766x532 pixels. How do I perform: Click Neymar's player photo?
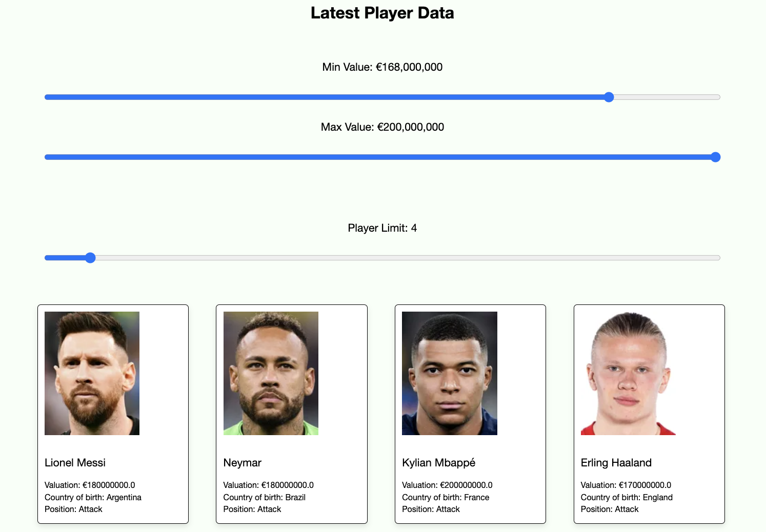tap(271, 373)
